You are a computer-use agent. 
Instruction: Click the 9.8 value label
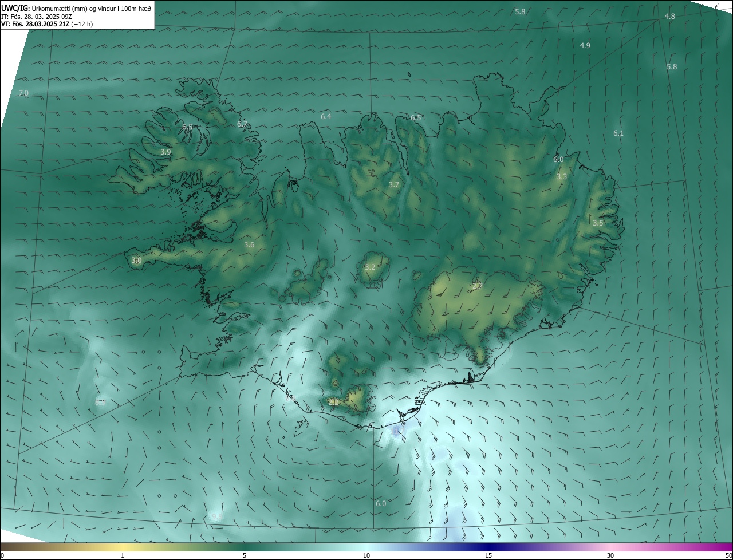(x=216, y=517)
